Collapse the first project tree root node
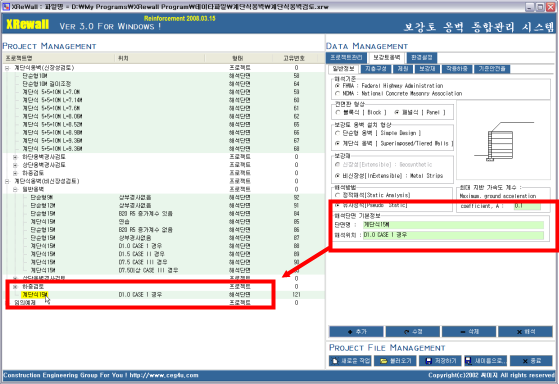The width and height of the screenshot is (559, 384). coord(7,68)
